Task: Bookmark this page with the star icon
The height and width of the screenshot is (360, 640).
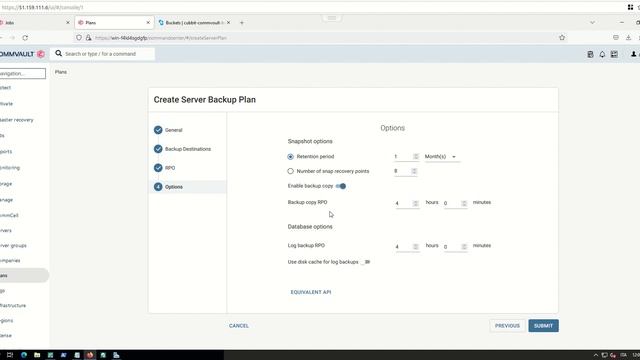Action: pyautogui.click(x=562, y=38)
